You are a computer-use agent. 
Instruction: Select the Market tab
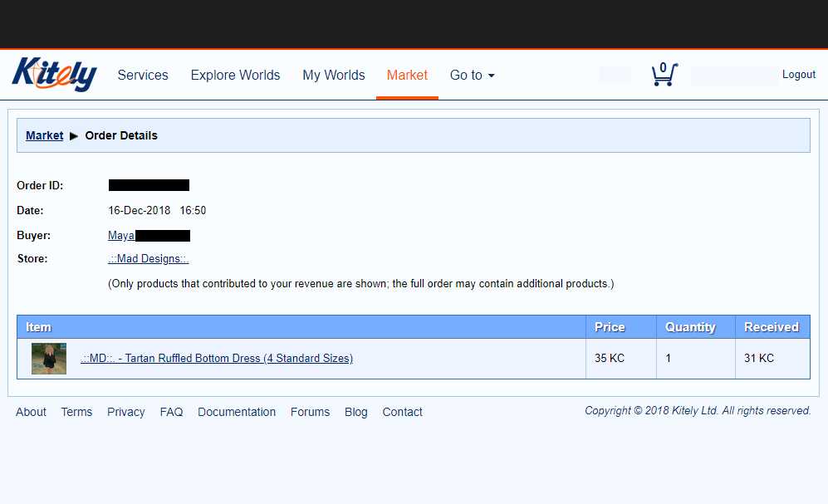pyautogui.click(x=407, y=75)
